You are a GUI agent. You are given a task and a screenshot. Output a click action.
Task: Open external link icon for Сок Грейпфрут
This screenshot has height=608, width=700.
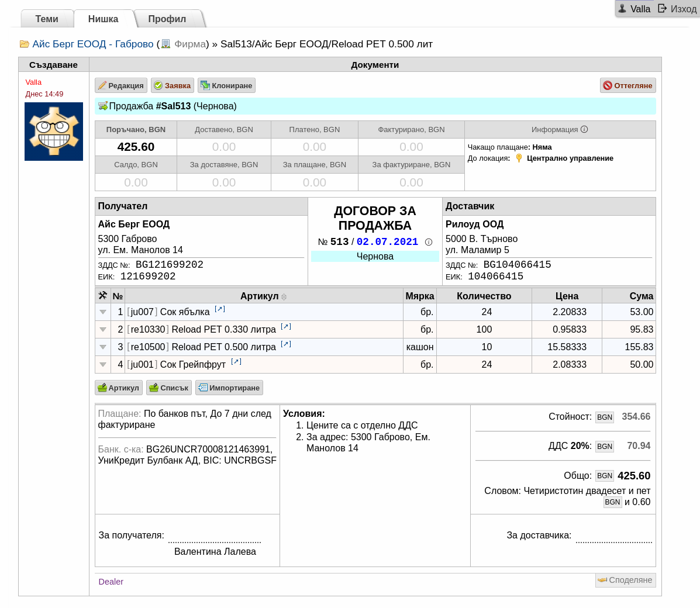point(236,362)
